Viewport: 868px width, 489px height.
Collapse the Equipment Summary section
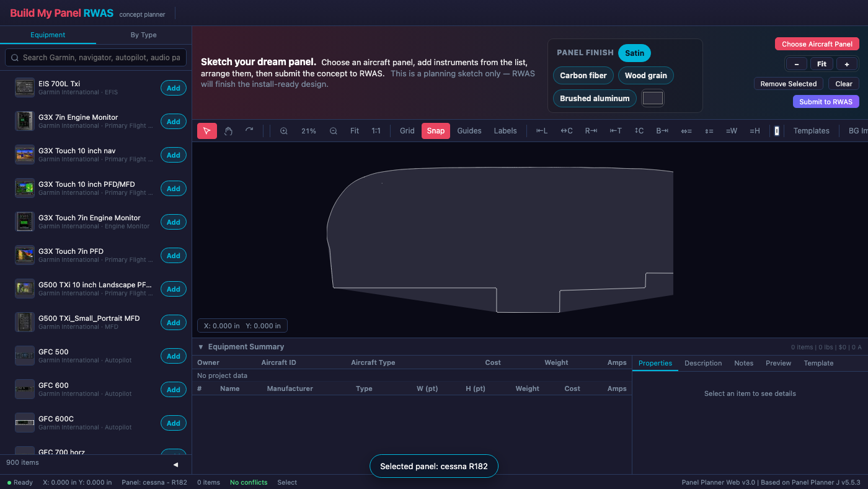[201, 347]
